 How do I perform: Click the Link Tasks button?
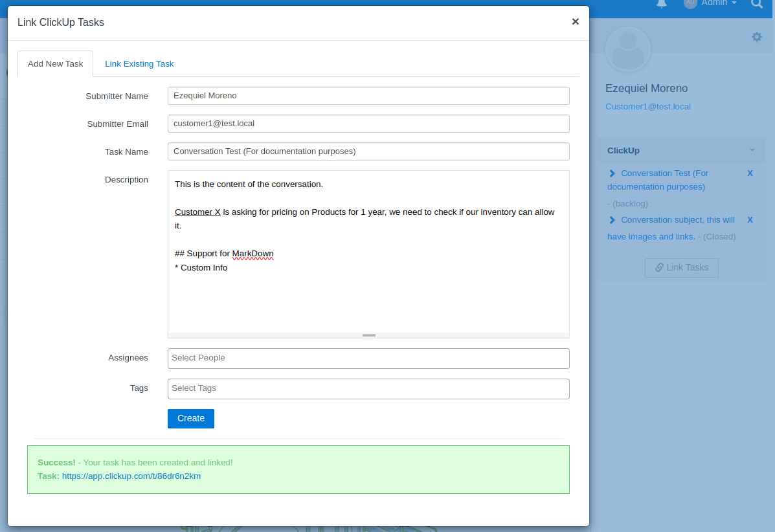tap(681, 268)
